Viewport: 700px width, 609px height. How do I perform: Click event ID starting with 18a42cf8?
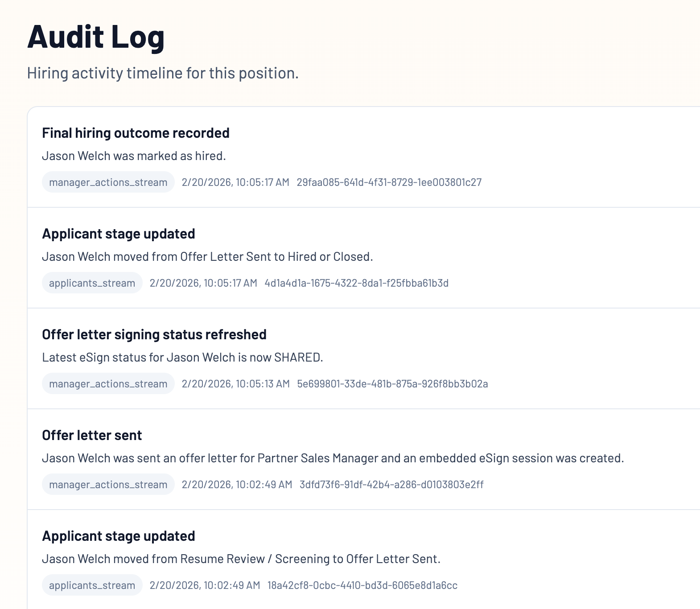tap(362, 585)
